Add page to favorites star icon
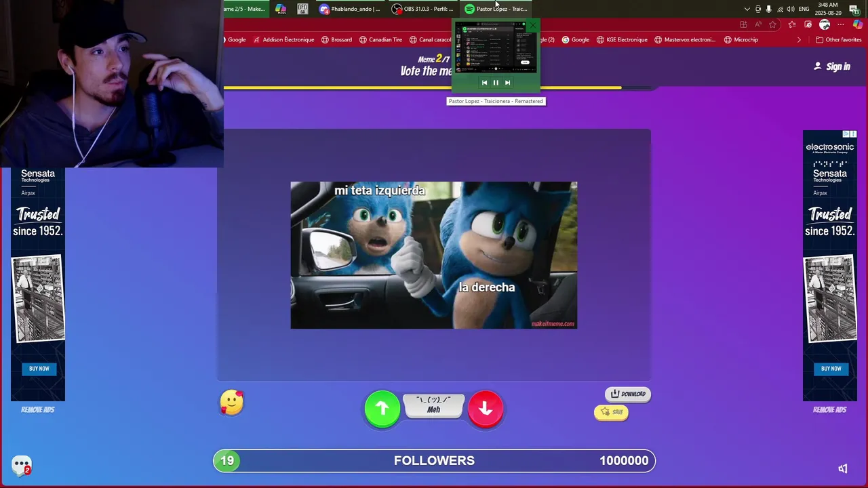Screen dimensions: 868x488 point(773,24)
